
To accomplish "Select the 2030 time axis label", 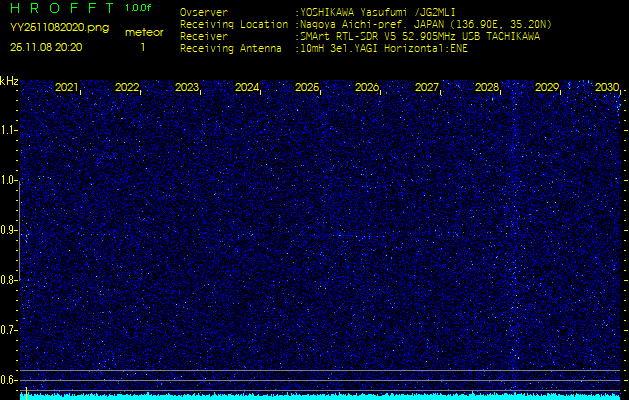I will click(607, 88).
